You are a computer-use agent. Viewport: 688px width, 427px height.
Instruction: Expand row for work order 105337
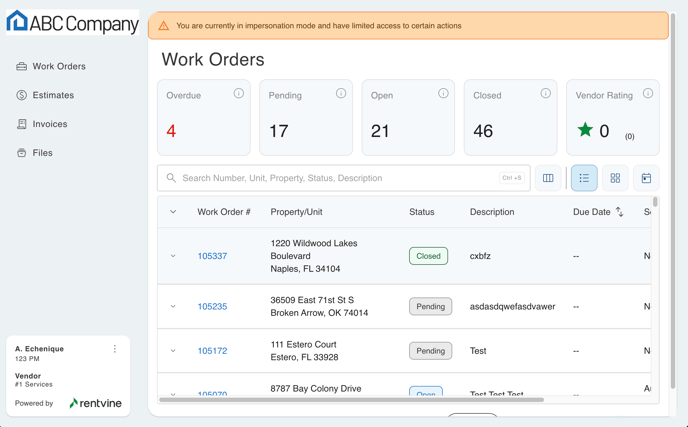point(173,256)
